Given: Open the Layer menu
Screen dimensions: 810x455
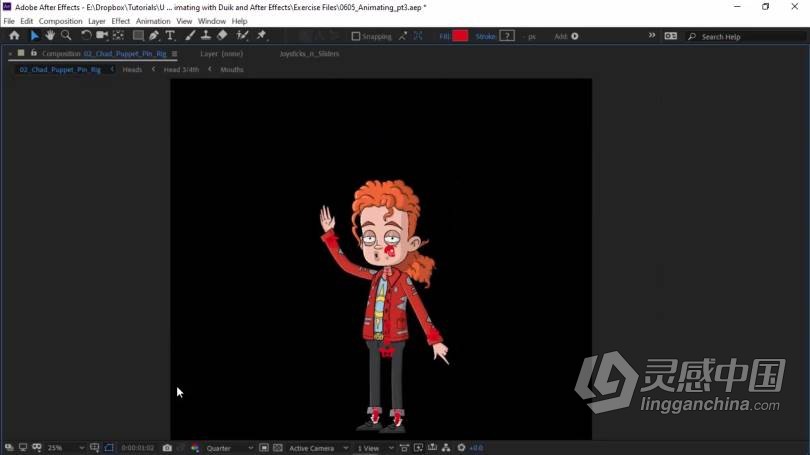Looking at the screenshot, I should tap(97, 21).
